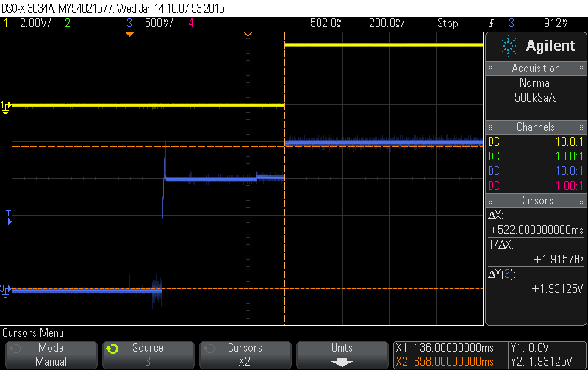
Task: Click the channel 3 ground marker
Action: point(6,291)
